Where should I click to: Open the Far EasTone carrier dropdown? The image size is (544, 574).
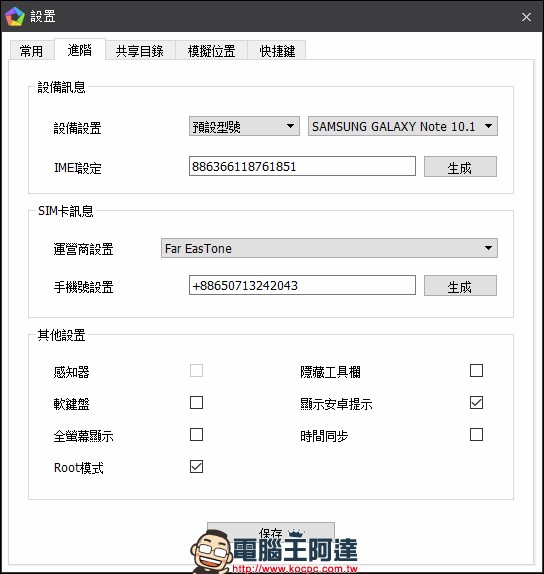pyautogui.click(x=329, y=248)
